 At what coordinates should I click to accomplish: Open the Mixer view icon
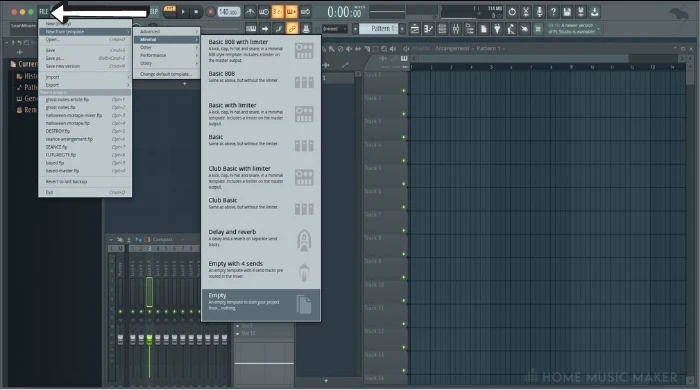pos(456,29)
